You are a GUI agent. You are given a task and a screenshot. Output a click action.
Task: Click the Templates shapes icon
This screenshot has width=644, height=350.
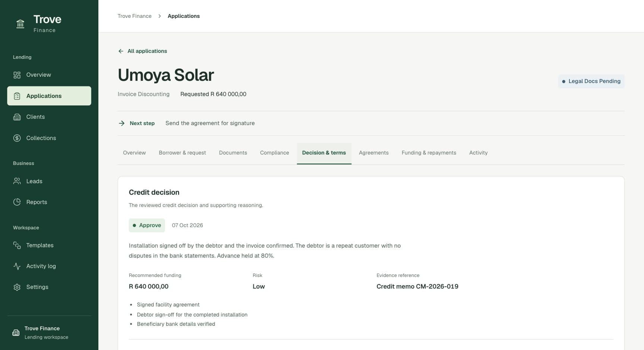point(17,245)
